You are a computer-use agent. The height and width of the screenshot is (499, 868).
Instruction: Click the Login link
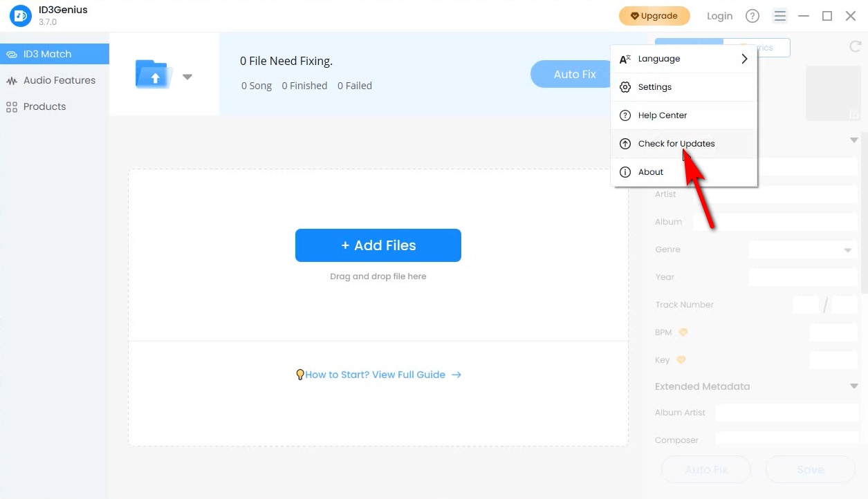click(x=719, y=16)
